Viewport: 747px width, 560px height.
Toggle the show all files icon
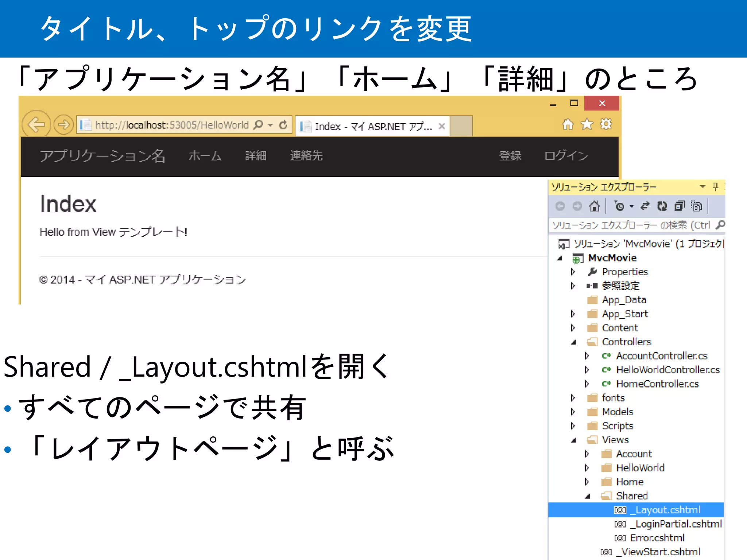[x=697, y=206]
